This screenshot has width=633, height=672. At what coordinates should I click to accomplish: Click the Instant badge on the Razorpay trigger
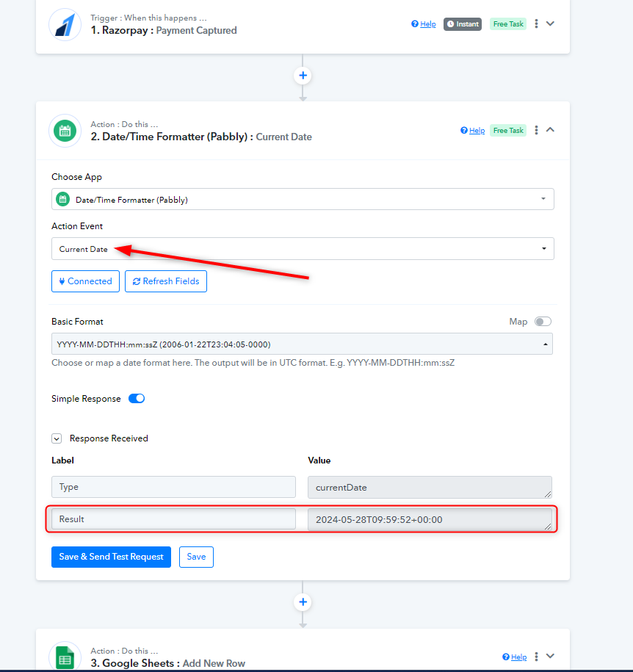click(x=463, y=24)
